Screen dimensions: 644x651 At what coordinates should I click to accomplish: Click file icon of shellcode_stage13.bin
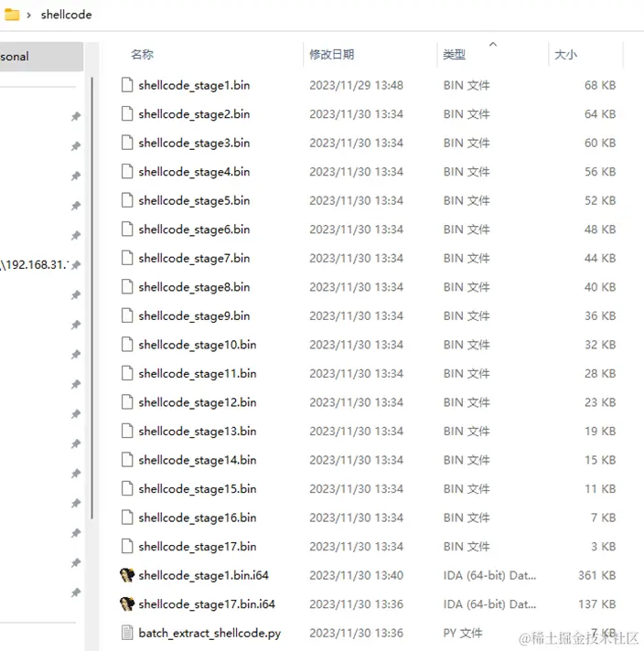pos(127,431)
